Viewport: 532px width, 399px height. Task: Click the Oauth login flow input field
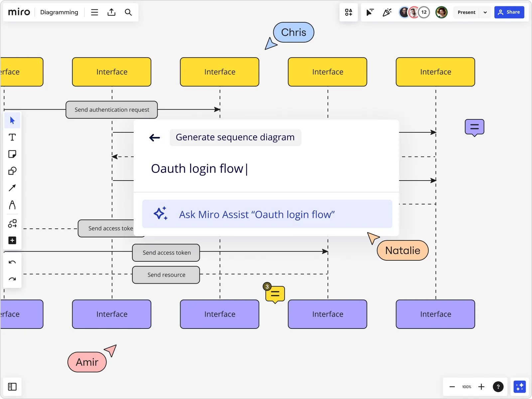(233, 169)
